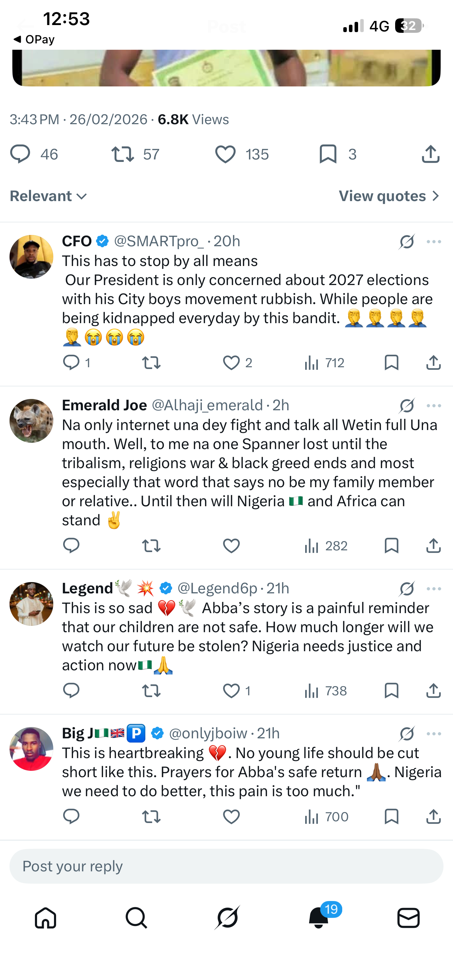Like Emerald Joe's reply

[x=231, y=546]
